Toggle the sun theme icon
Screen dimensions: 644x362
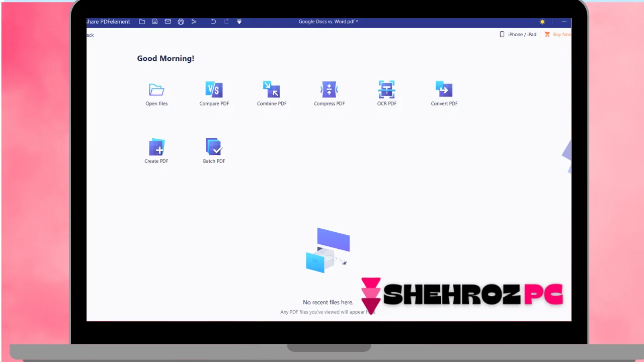[542, 22]
